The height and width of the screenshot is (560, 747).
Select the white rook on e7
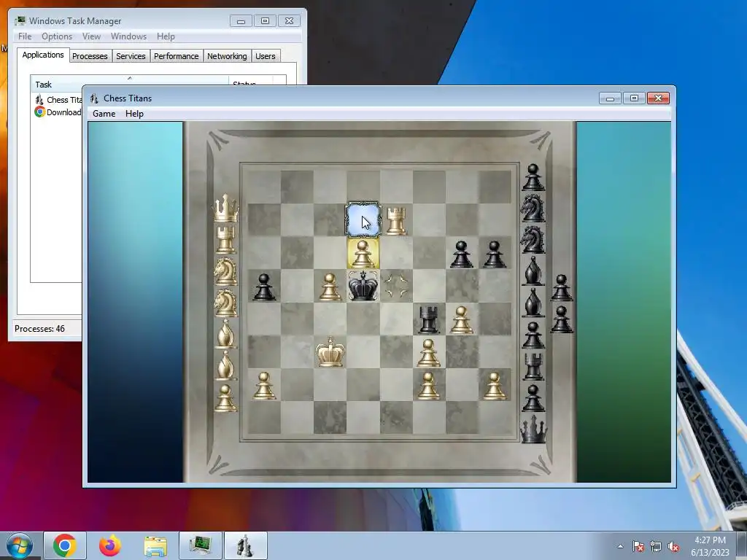(x=396, y=221)
